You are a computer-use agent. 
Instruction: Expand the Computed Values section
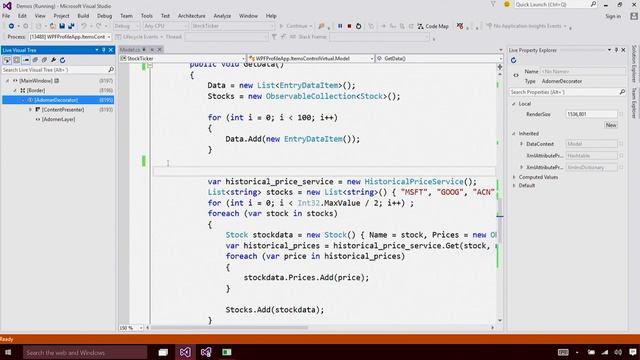click(x=514, y=177)
